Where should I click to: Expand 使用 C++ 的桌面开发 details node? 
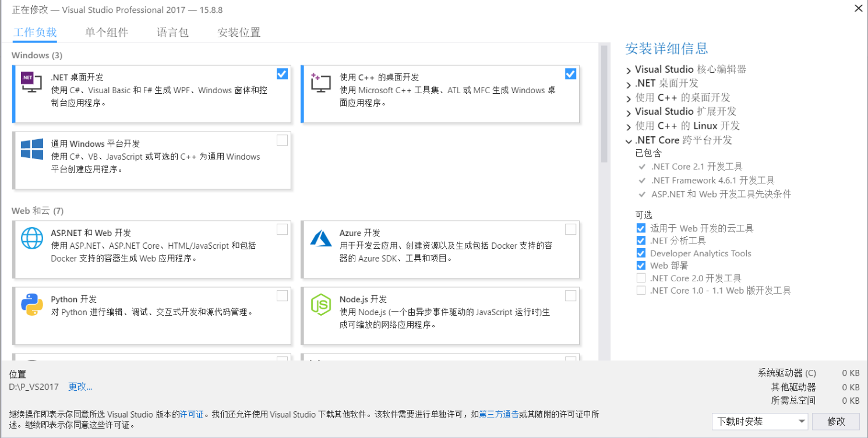click(x=629, y=98)
